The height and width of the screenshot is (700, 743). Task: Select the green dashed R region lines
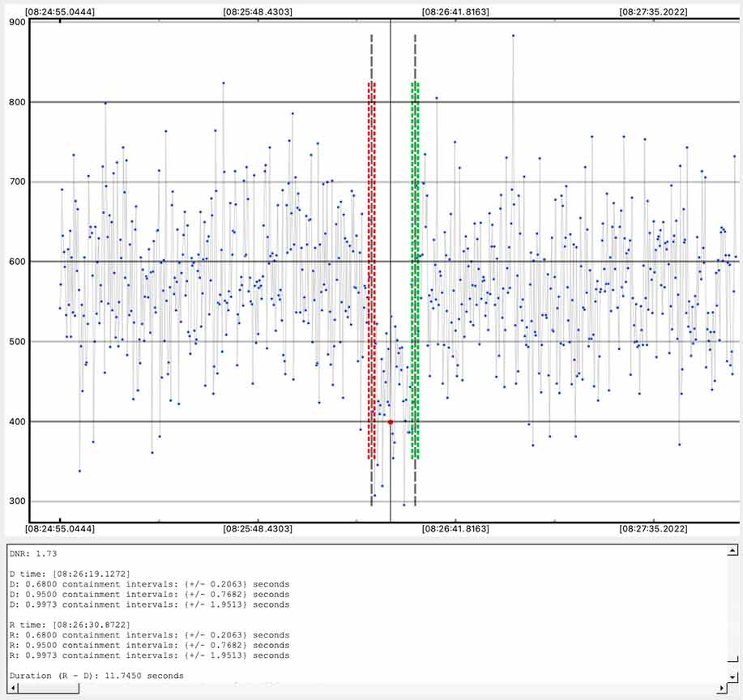point(415,271)
